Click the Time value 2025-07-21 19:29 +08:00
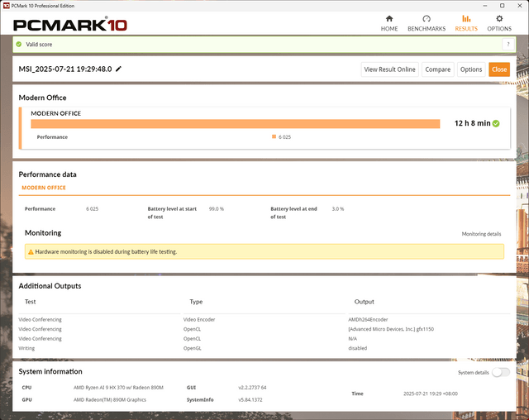The height and width of the screenshot is (420, 529). tap(431, 394)
